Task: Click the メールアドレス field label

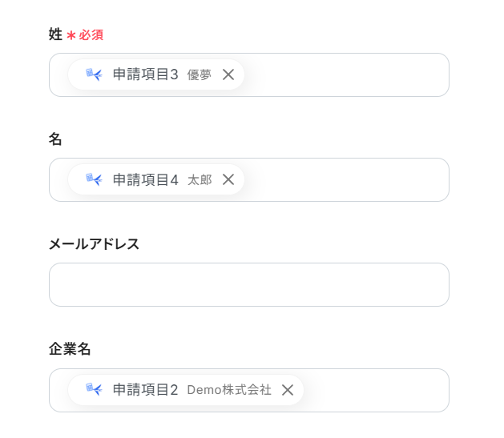Action: click(94, 244)
